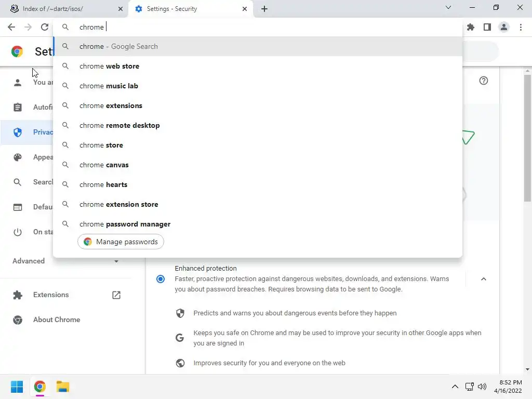
Task: Open About Chrome in the sidebar
Action: [x=57, y=320]
